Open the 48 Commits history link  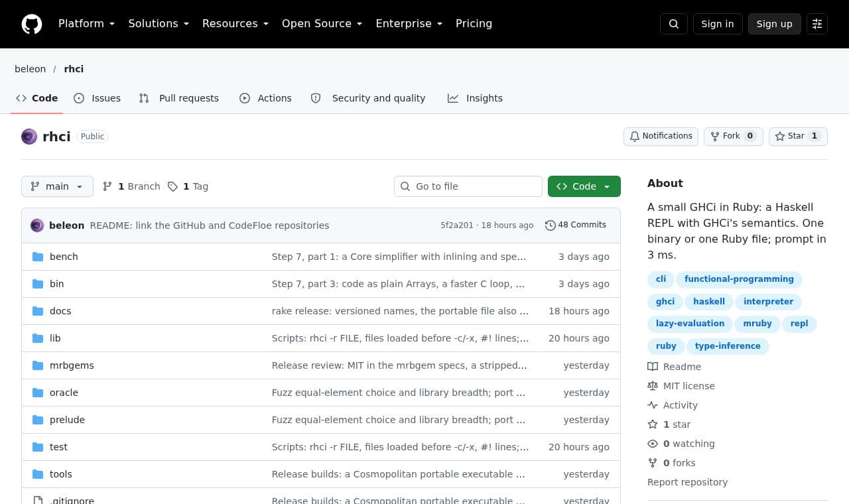click(576, 225)
